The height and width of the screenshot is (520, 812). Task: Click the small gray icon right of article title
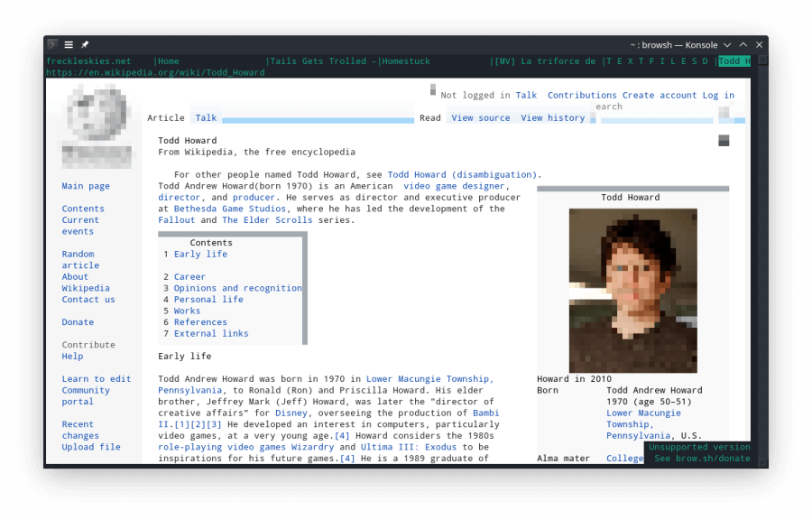click(724, 140)
